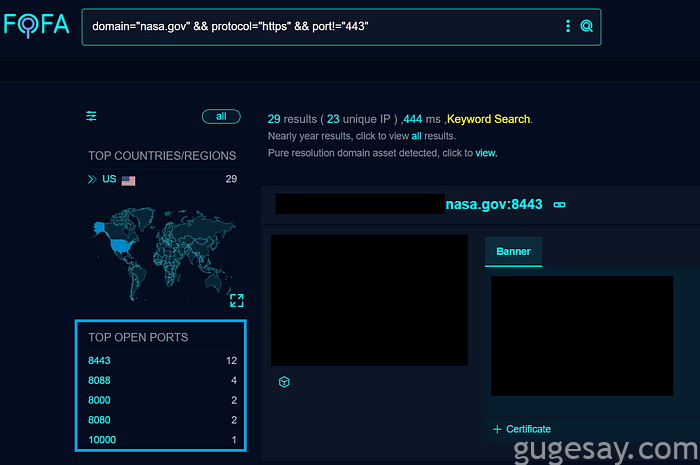The image size is (700, 465).
Task: Open the three-dot search options menu
Action: 568,26
